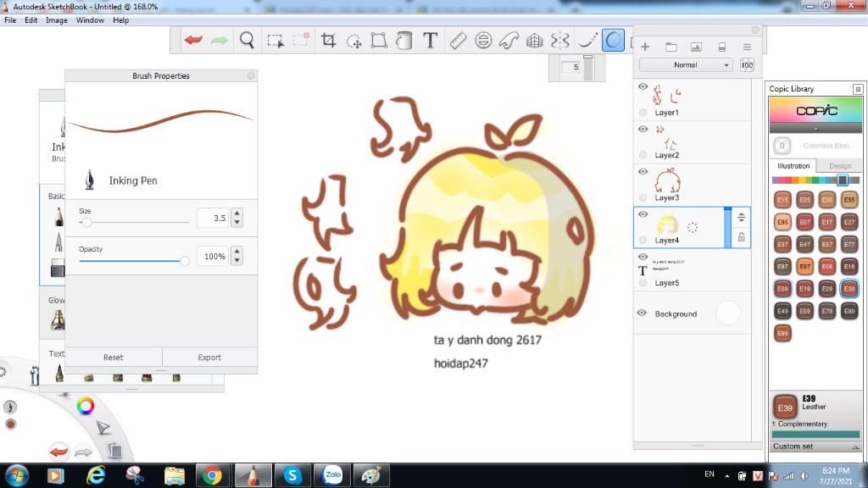
Task: Select the Distort transform tool
Action: click(379, 41)
